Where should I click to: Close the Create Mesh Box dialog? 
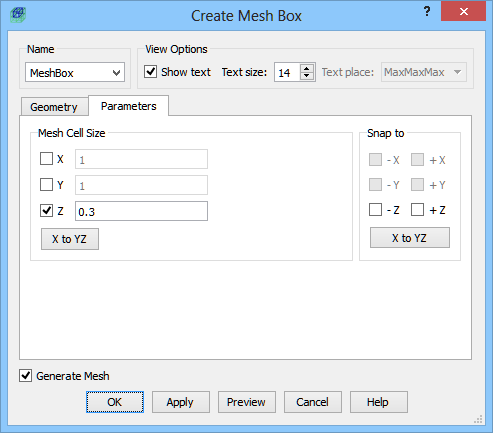[x=463, y=12]
